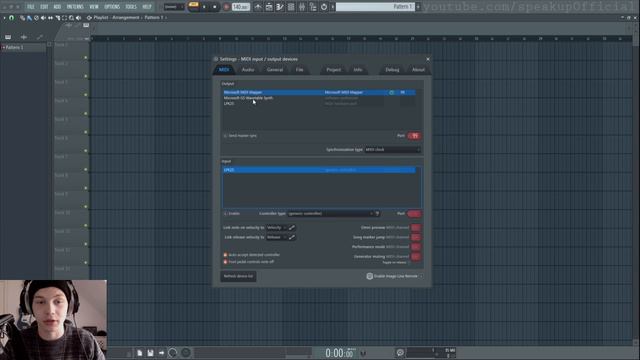Set the Generator muting MIDI channel
The image size is (640, 360).
coord(416,257)
